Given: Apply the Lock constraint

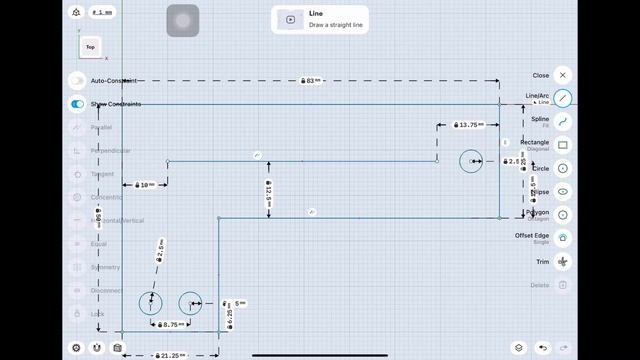Looking at the screenshot, I should coord(77,314).
